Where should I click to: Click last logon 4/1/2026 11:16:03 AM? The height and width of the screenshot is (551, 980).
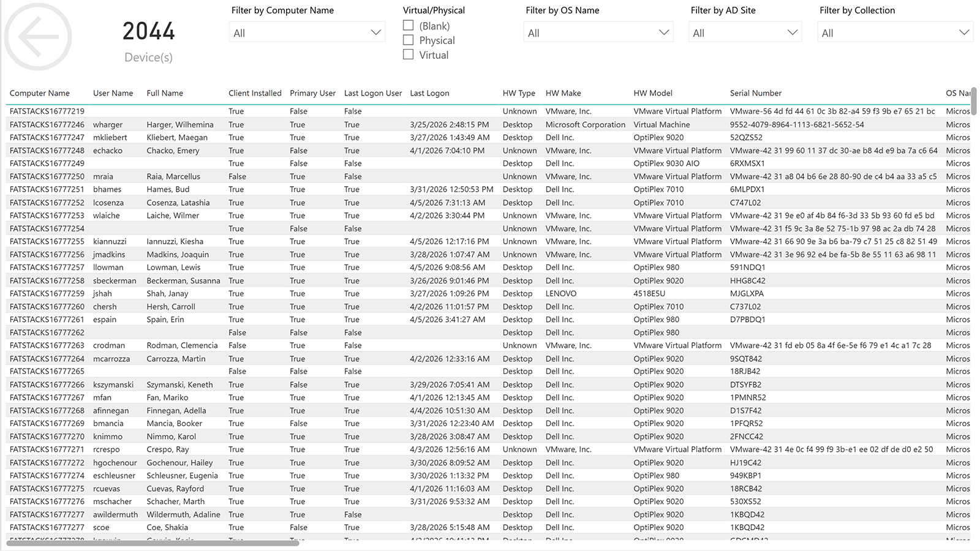[x=450, y=489]
